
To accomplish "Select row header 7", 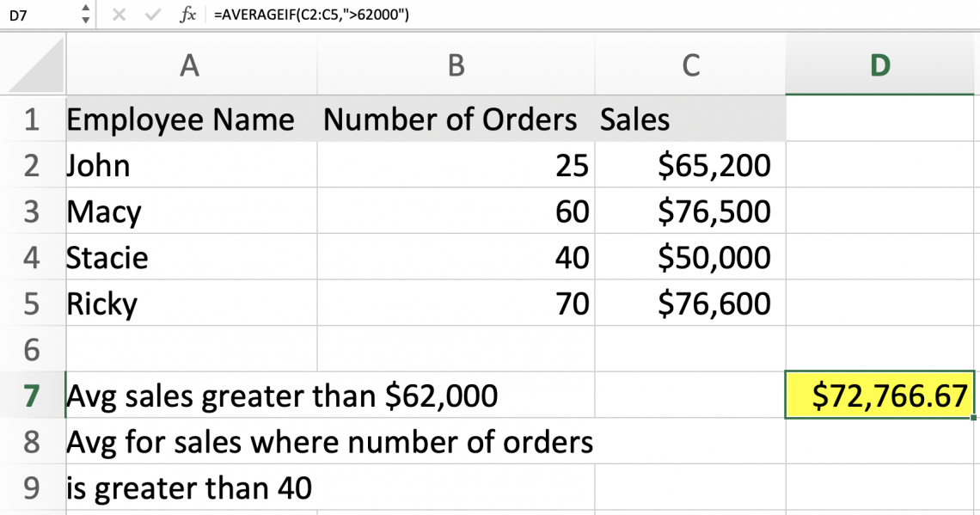I will [33, 395].
